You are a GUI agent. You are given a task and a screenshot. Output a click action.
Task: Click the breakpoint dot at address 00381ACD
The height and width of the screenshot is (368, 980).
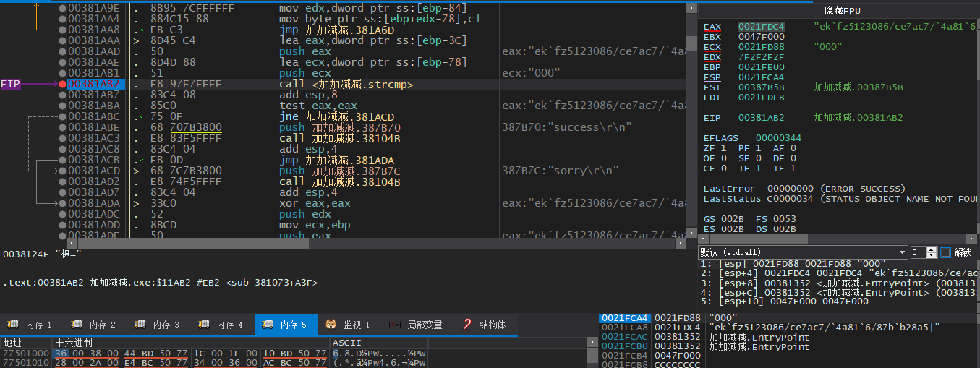63,171
